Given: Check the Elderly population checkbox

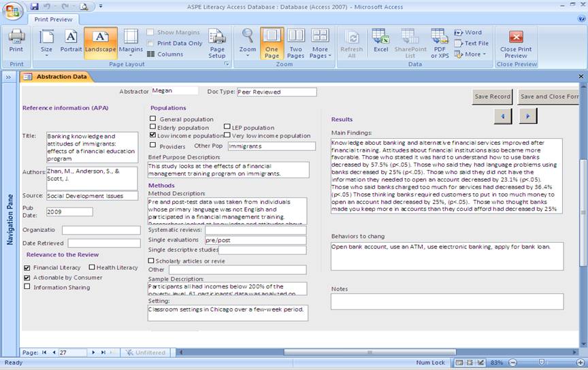Looking at the screenshot, I should pos(153,127).
